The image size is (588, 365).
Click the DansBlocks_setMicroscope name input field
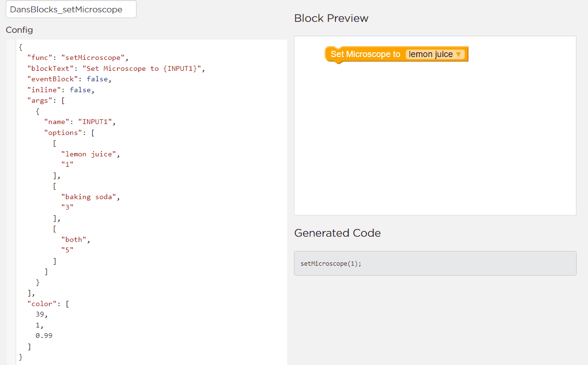(70, 9)
